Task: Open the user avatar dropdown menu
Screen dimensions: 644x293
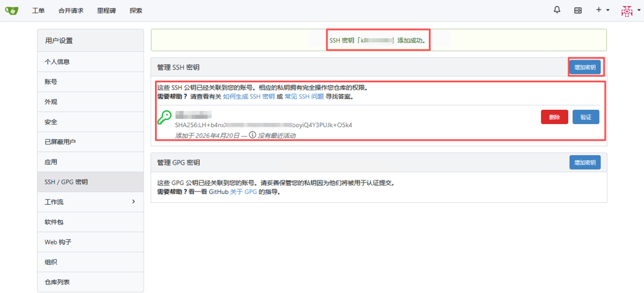Action: pos(630,11)
